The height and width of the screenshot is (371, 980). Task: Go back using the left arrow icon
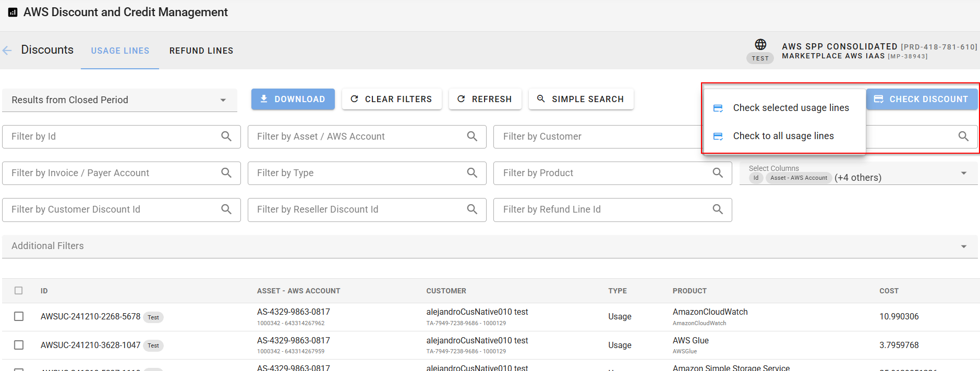[x=7, y=51]
